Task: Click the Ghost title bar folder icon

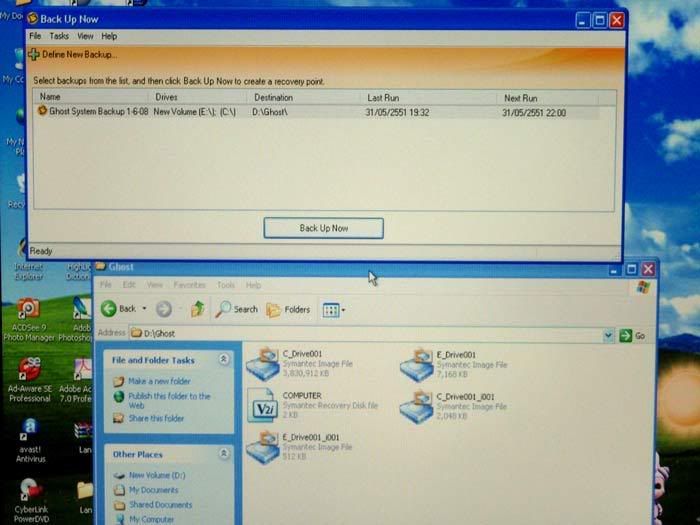Action: [x=100, y=267]
